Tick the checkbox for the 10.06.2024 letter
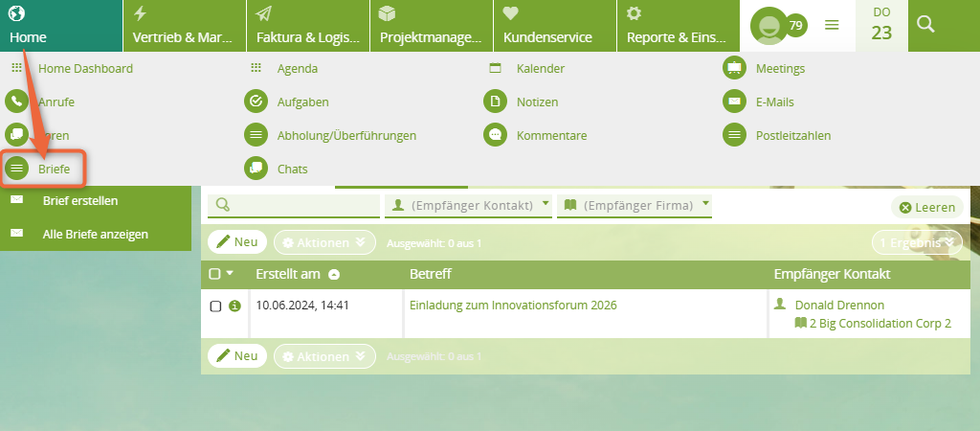The width and height of the screenshot is (980, 431). point(215,306)
